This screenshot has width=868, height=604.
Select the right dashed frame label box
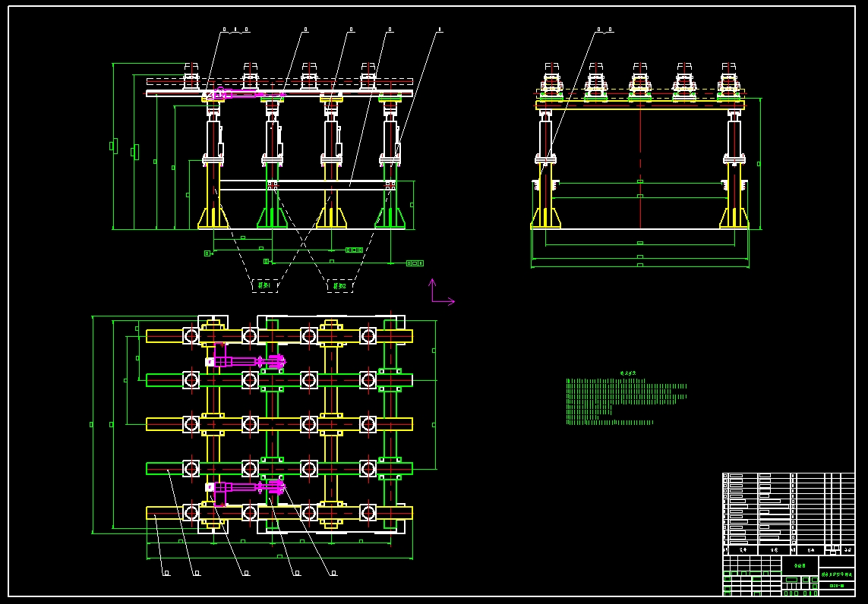pos(340,286)
